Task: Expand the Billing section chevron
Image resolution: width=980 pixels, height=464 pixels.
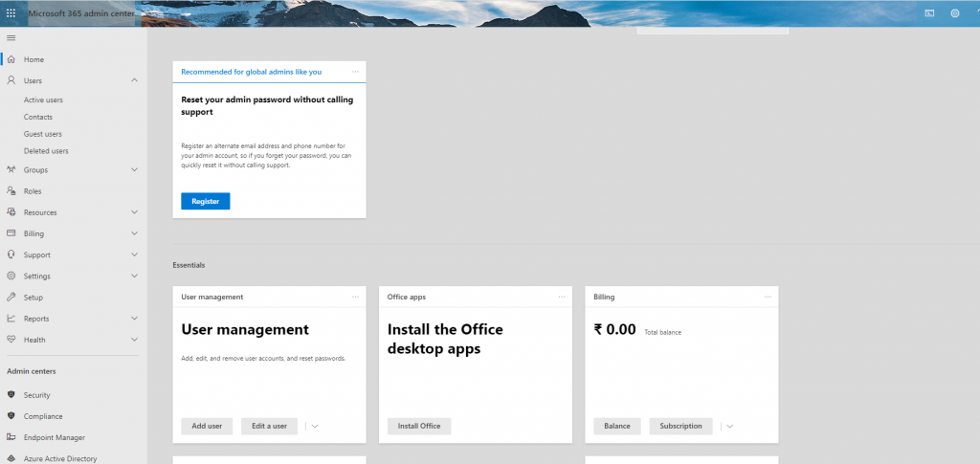Action: coord(134,233)
